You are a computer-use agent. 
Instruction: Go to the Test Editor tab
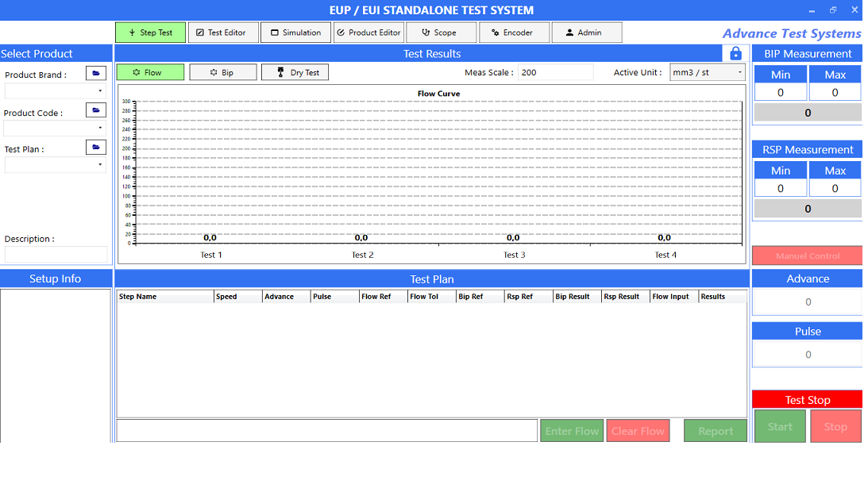(223, 33)
